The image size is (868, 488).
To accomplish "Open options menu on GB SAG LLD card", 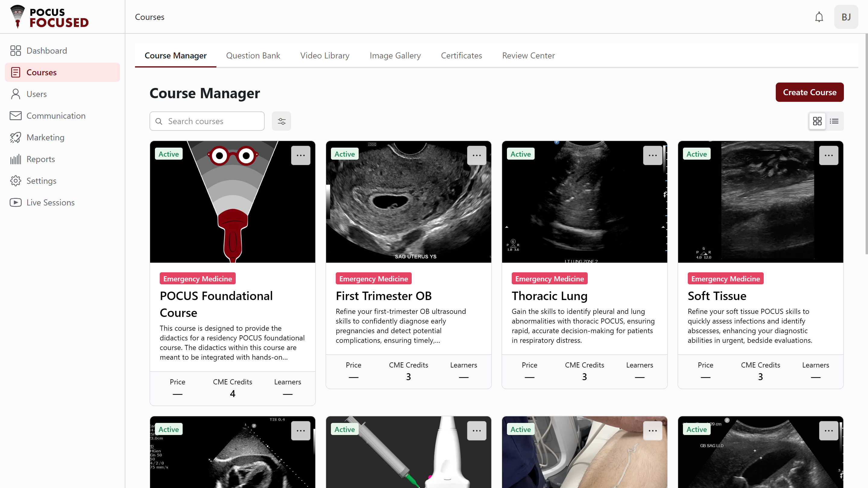I will click(x=829, y=430).
